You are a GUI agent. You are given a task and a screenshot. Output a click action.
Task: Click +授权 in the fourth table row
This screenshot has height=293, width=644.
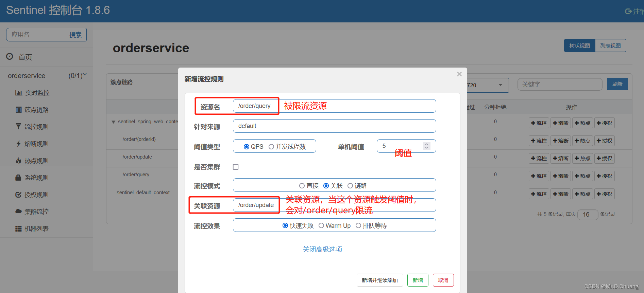tap(604, 176)
